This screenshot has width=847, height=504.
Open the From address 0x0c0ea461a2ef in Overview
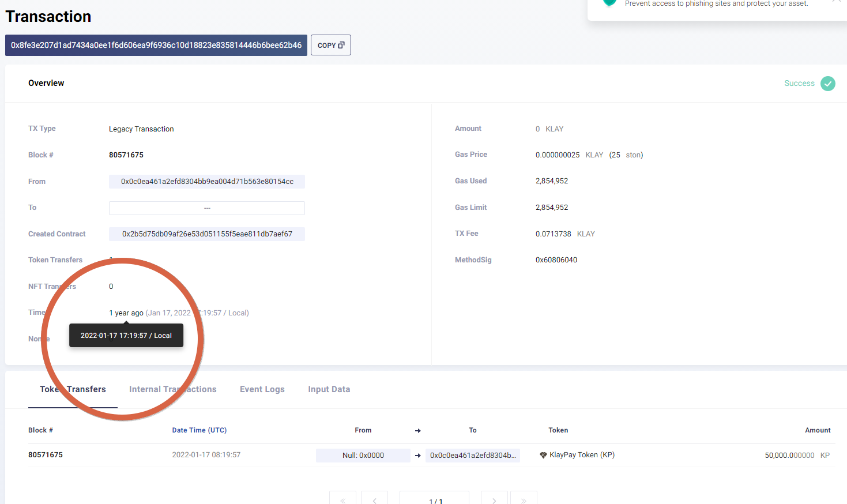pyautogui.click(x=207, y=182)
